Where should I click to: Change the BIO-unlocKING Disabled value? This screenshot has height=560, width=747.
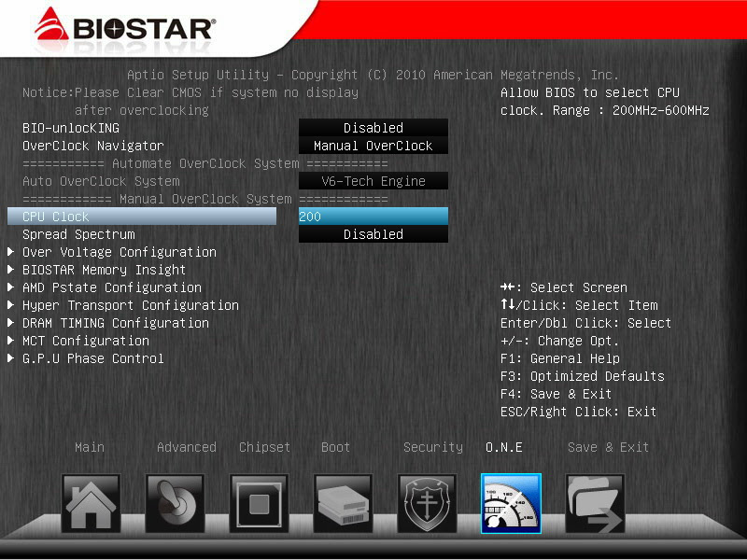tap(373, 128)
